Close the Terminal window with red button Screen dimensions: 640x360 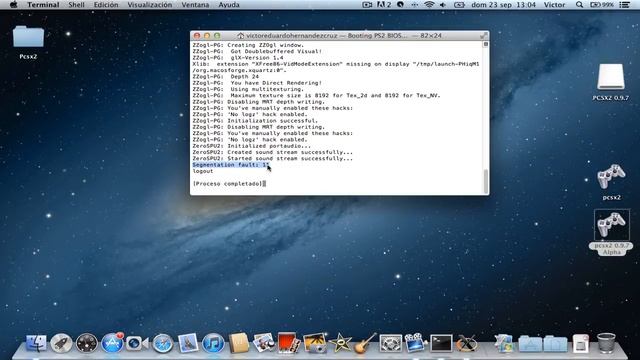tap(197, 36)
